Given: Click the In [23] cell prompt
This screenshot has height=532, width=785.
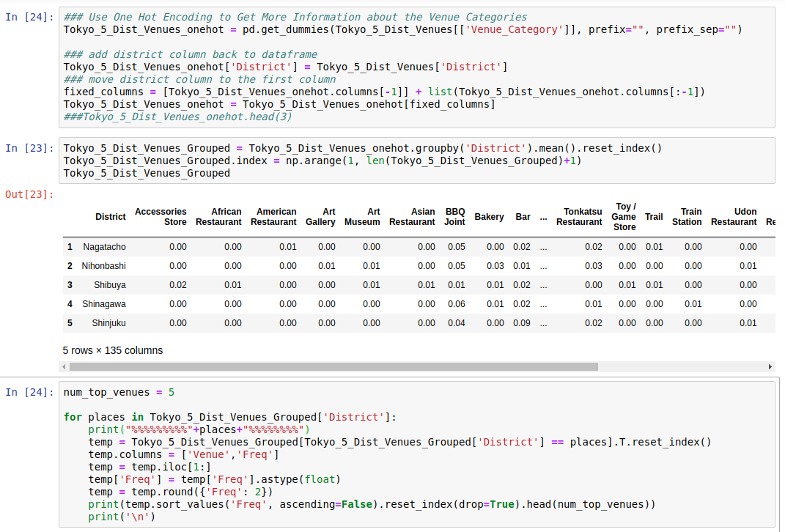Looking at the screenshot, I should point(29,148).
